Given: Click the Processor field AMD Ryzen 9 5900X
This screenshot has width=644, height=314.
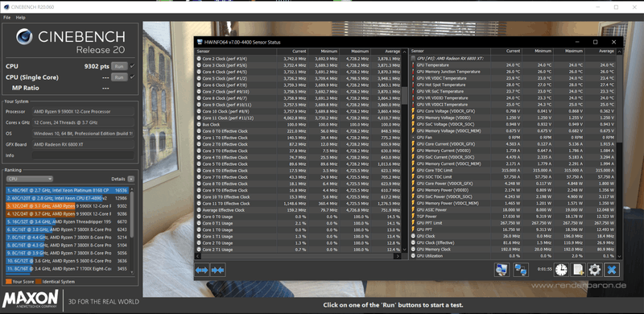Looking at the screenshot, I should click(83, 112).
